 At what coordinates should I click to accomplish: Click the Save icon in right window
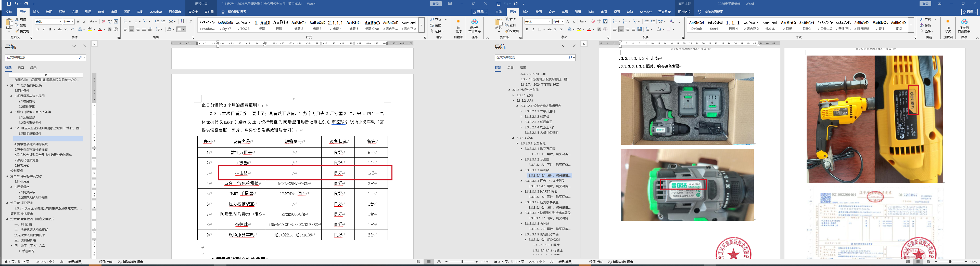coord(498,4)
